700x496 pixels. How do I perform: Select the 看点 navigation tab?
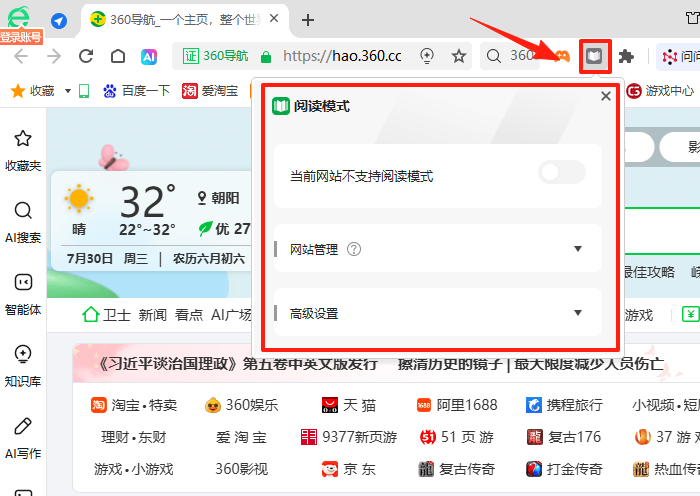[189, 315]
